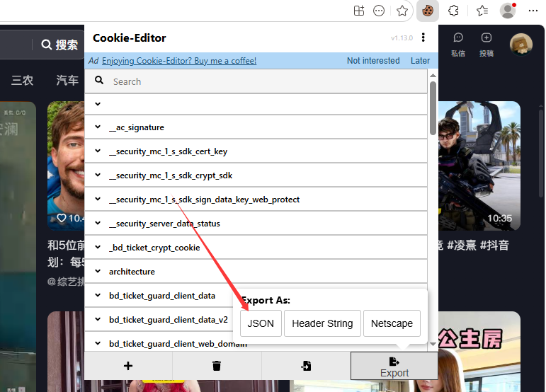Open the Douyin user avatar on the page
The width and height of the screenshot is (546, 392).
click(521, 45)
